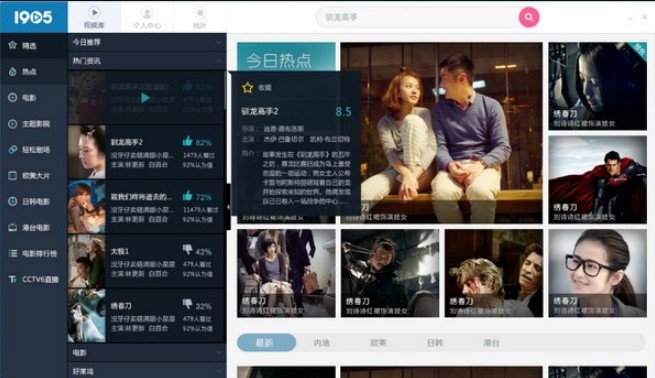
Task: Open man with slingshot poster thumbnail
Action: pyautogui.click(x=390, y=273)
